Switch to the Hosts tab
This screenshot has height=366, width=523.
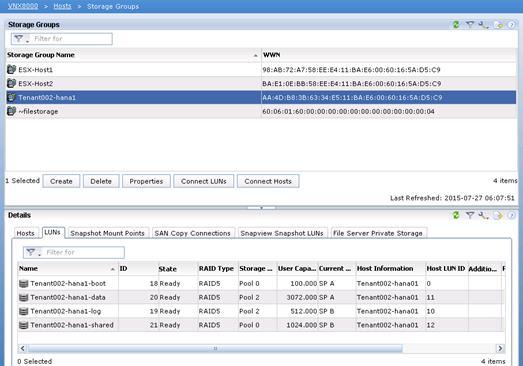26,233
